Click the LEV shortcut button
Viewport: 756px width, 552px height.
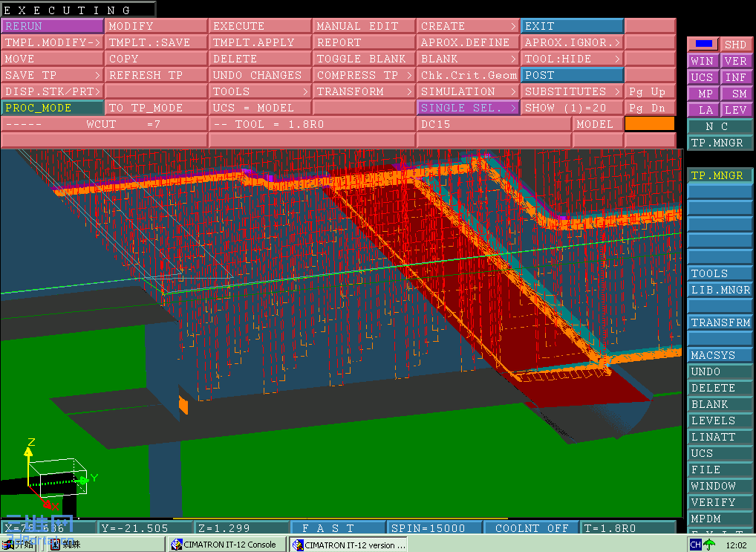(736, 110)
